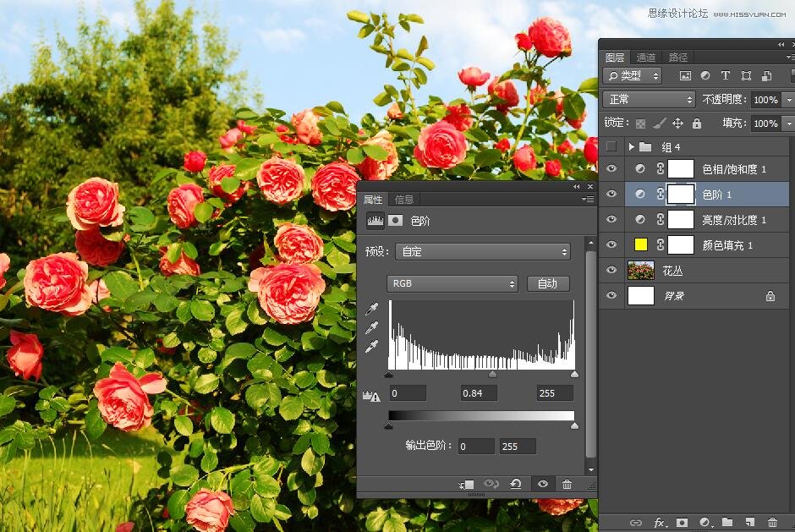Add layer mask button in Layers panel
This screenshot has width=795, height=532.
pos(682,523)
